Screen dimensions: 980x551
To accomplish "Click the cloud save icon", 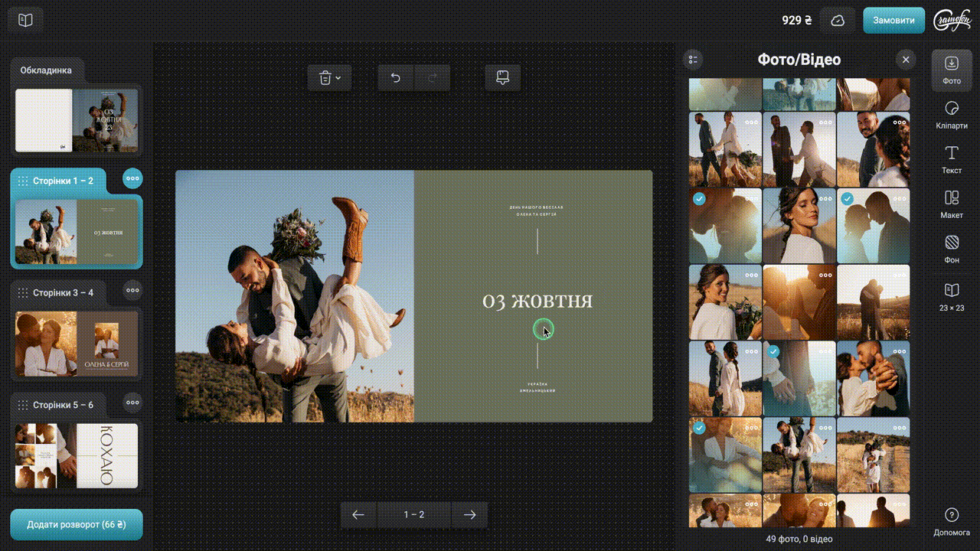I will click(838, 21).
